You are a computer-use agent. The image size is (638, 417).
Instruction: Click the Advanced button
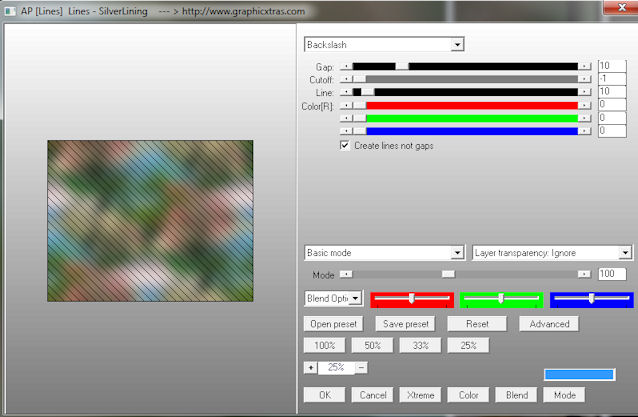(x=549, y=324)
